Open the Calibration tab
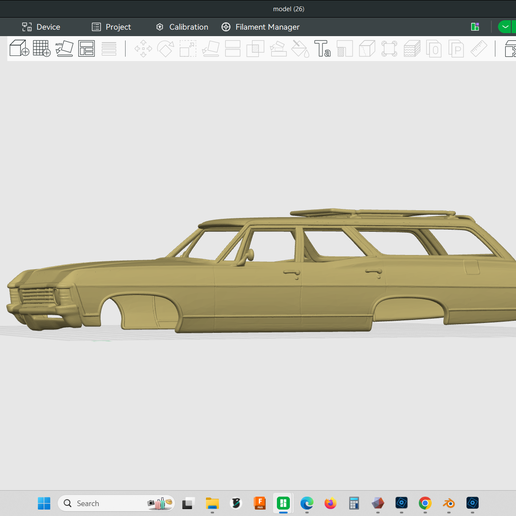The width and height of the screenshot is (516, 516). pyautogui.click(x=182, y=27)
